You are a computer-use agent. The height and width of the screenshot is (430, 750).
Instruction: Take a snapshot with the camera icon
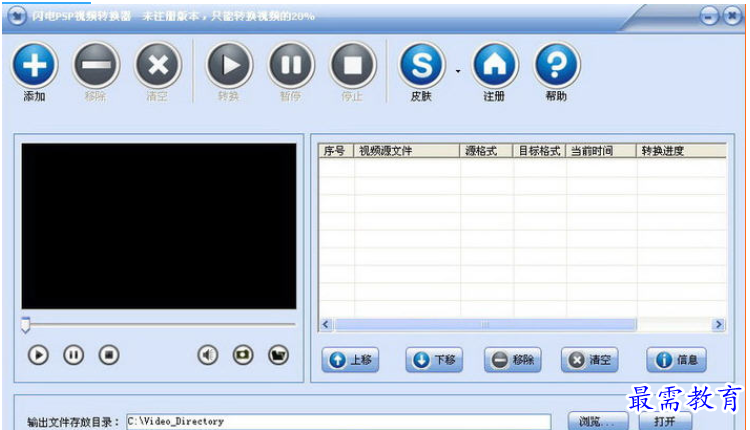click(243, 355)
